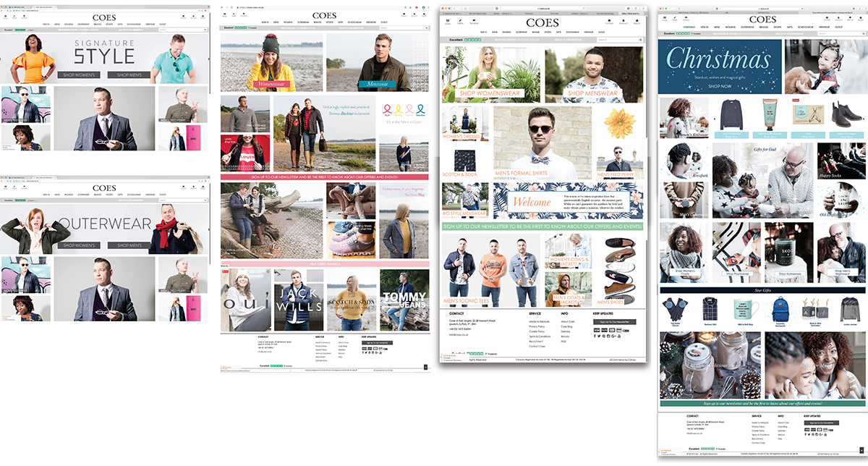
Task: Select OUTERWEAR menu in Shop Womenswear window
Action: click(522, 32)
